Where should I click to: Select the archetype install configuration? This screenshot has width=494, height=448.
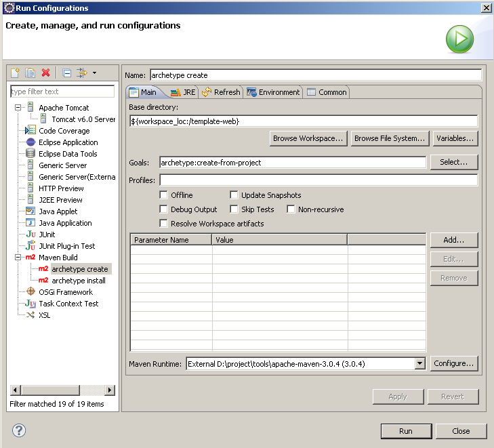(x=79, y=281)
